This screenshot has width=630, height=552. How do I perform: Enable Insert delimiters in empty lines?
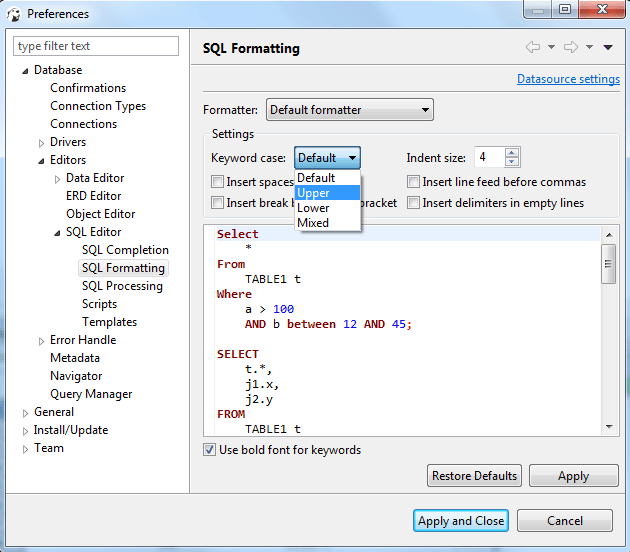(x=414, y=203)
